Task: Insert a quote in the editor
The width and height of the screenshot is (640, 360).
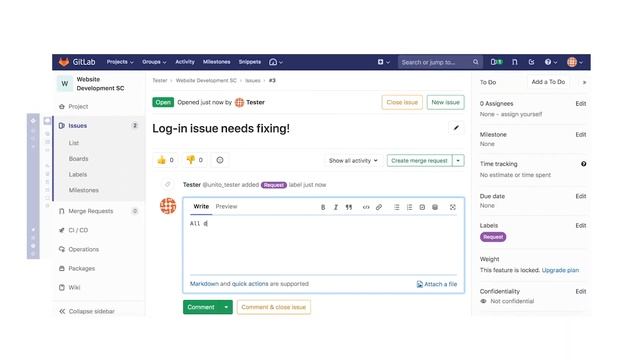Action: 349,207
